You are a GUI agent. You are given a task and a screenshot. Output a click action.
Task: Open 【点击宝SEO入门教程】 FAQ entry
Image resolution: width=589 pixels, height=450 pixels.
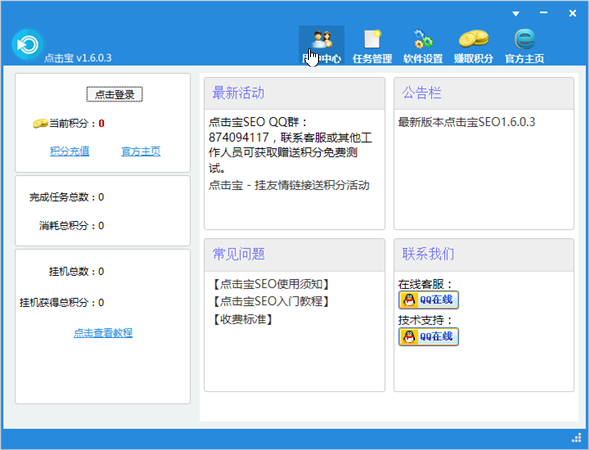[x=271, y=301]
